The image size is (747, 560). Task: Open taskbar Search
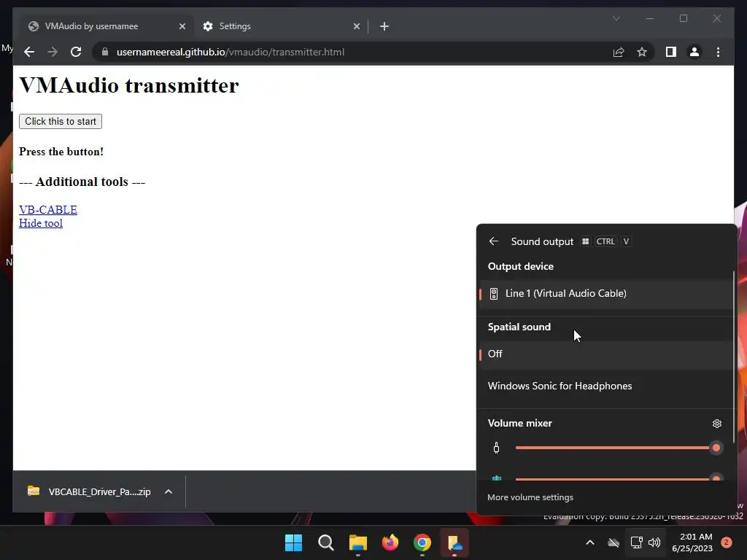pos(326,542)
